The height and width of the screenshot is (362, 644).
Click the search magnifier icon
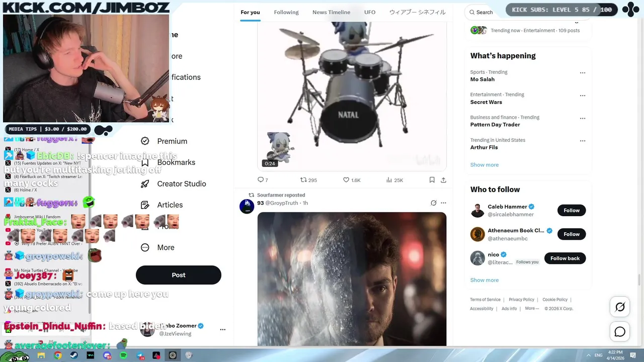coord(472,12)
